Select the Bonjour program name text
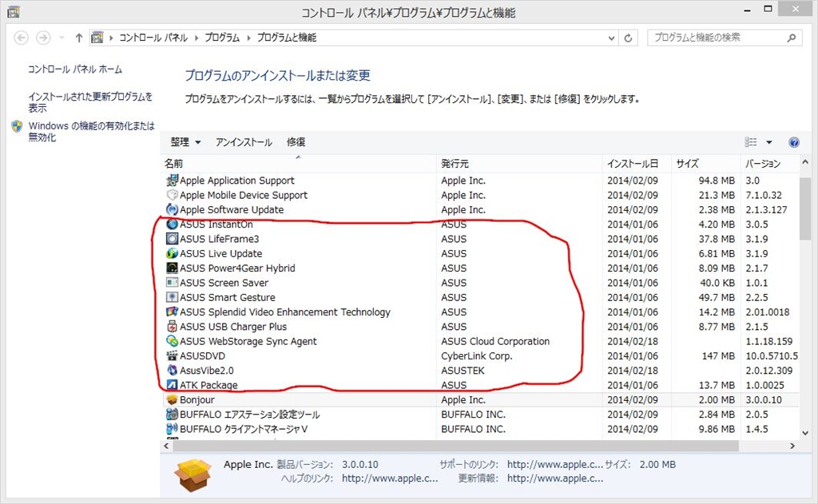 pos(197,399)
